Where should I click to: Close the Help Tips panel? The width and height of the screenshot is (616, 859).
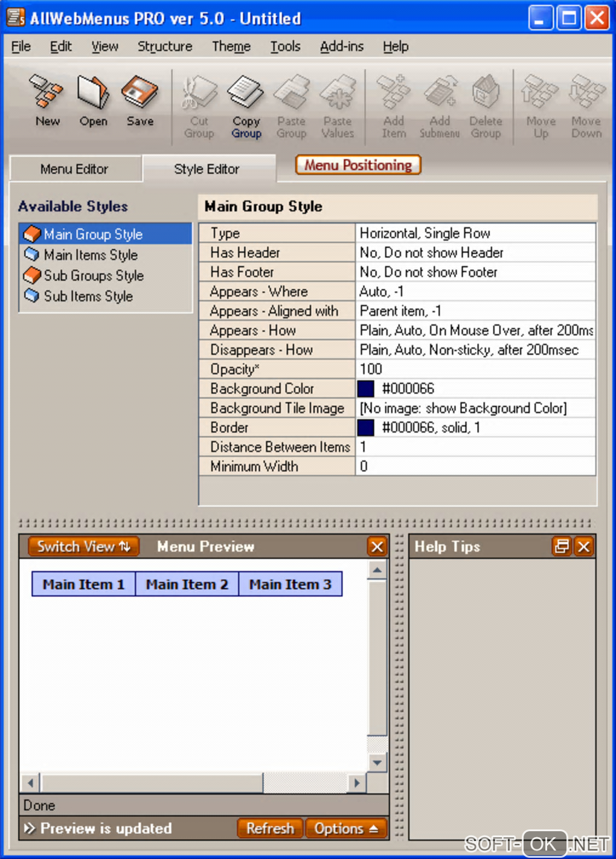583,547
